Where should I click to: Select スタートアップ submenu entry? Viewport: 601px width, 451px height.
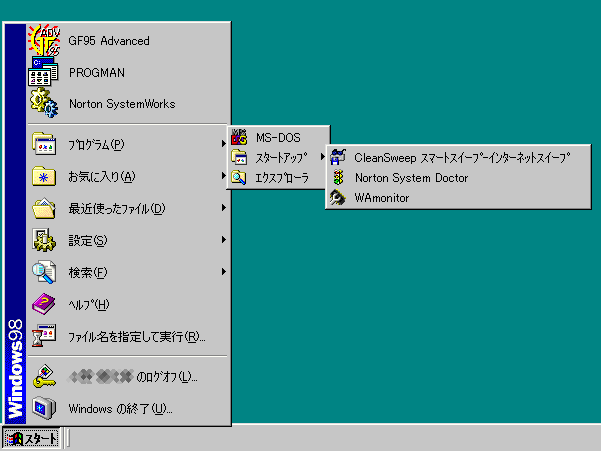click(278, 157)
